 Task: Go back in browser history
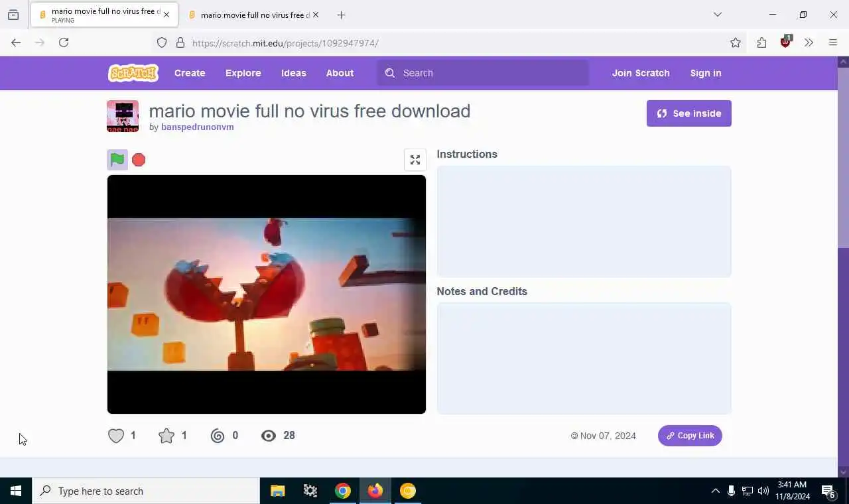(16, 42)
